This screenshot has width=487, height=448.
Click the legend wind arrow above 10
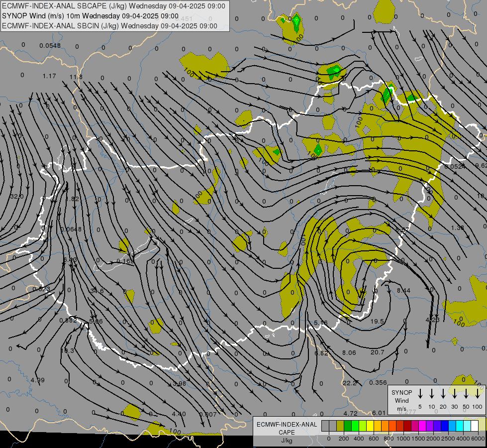[x=432, y=394]
